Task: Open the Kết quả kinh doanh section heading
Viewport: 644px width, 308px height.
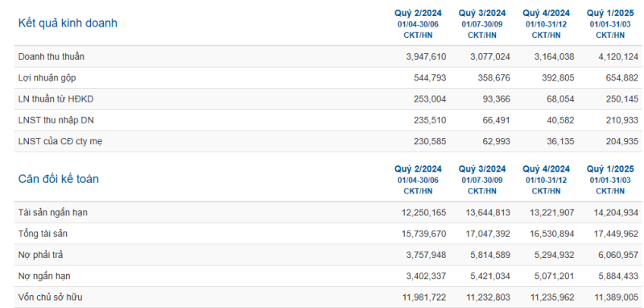Action: click(x=68, y=23)
